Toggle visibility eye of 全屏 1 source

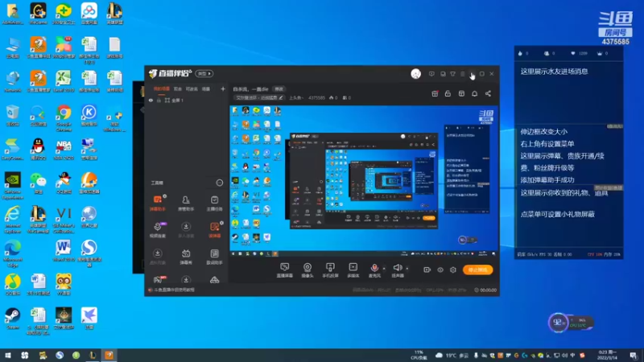click(151, 100)
